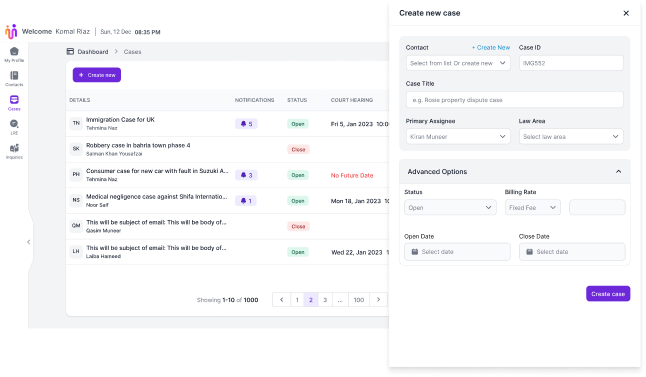This screenshot has height=377, width=646.
Task: Click the Dashboard breadcrumb icon
Action: pyautogui.click(x=70, y=52)
